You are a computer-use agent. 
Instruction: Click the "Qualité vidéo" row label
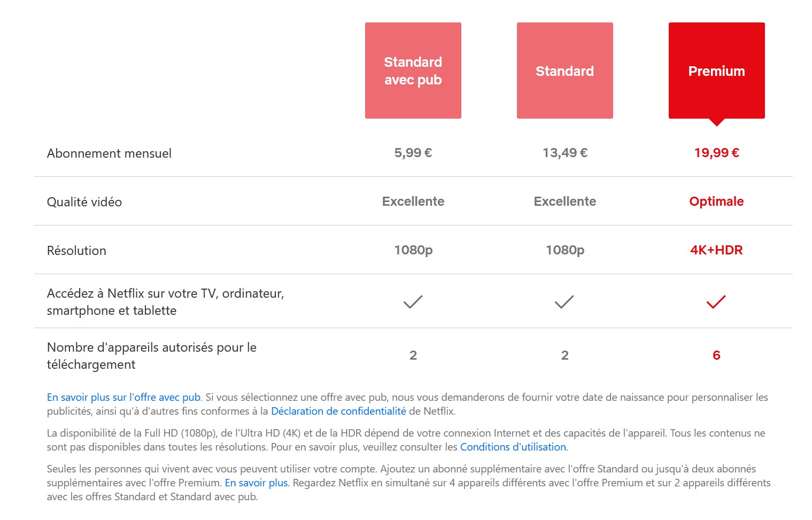click(84, 202)
